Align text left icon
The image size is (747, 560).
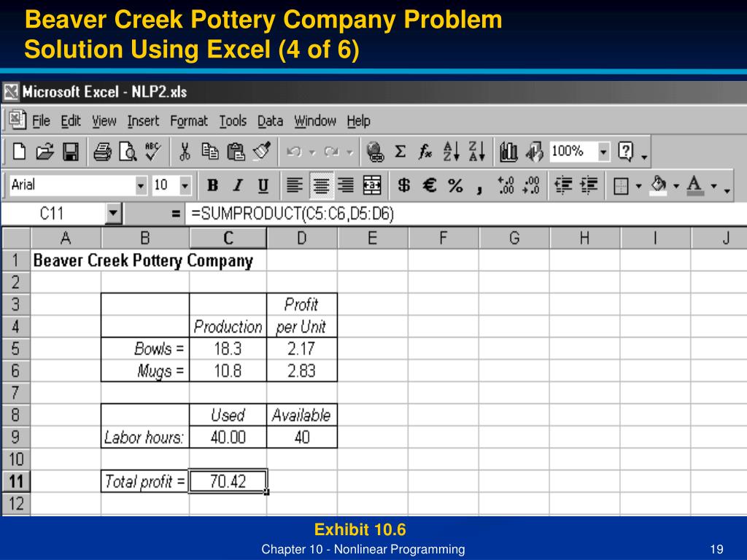tap(295, 185)
